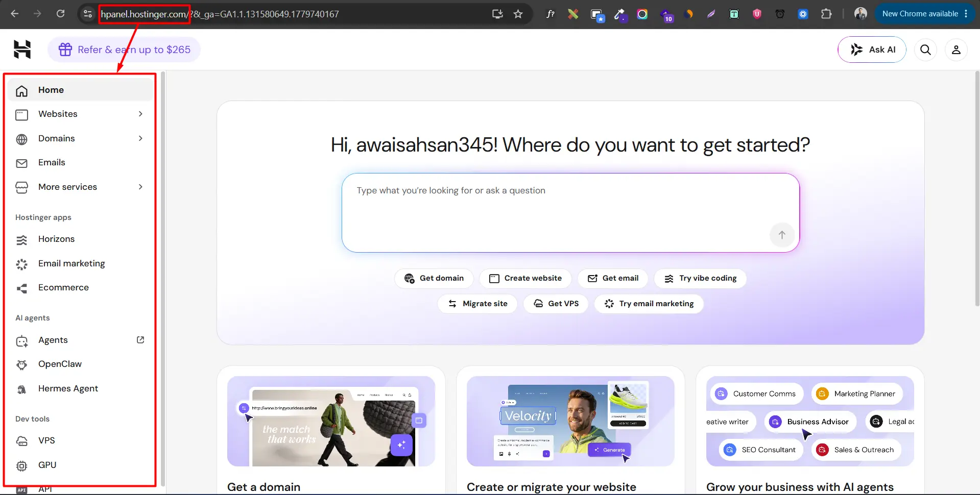Click the send arrow button

782,235
